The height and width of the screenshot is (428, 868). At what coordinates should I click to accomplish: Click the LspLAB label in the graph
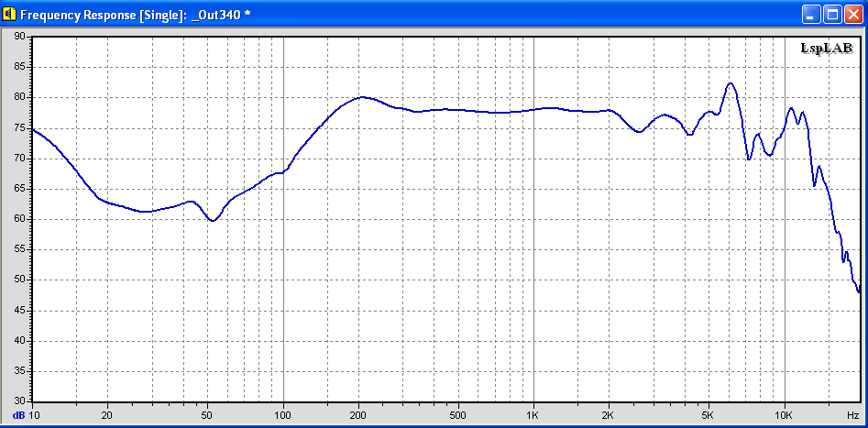point(827,49)
